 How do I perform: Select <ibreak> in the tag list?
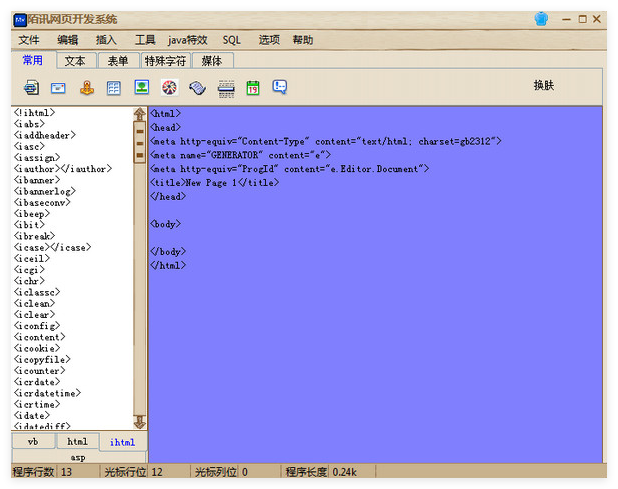[34, 236]
